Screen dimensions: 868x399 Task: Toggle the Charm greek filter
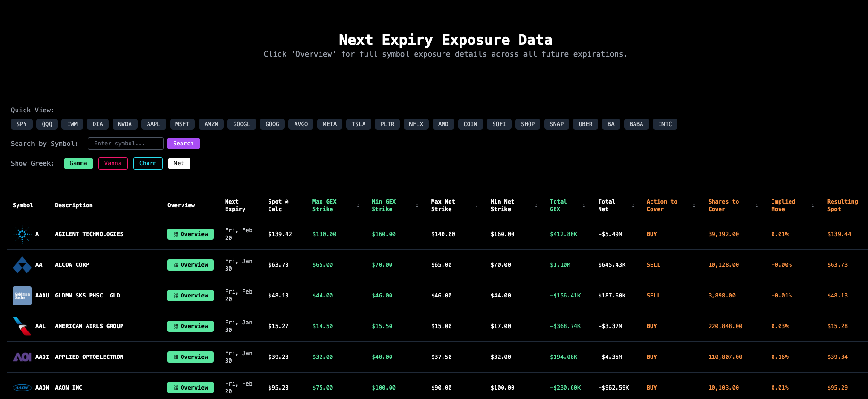pos(148,163)
